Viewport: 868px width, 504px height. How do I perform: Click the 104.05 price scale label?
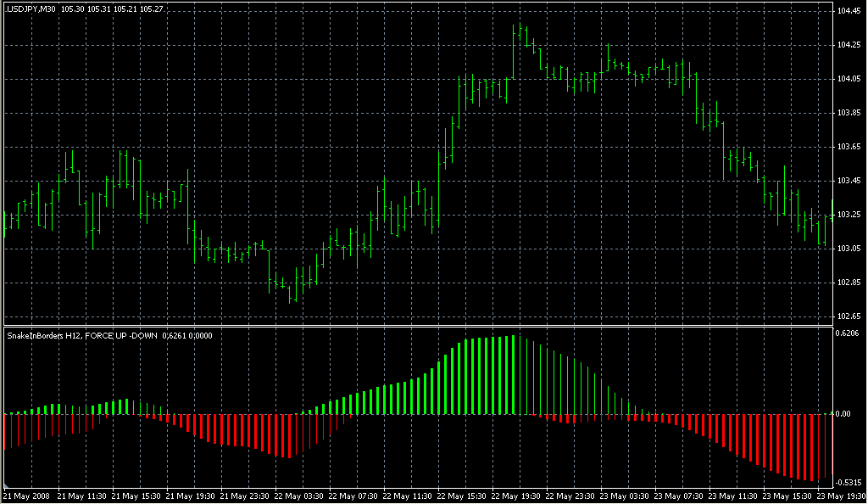coord(849,79)
